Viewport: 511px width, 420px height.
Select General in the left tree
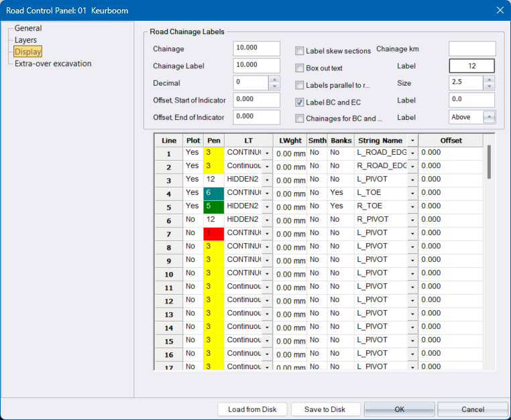[x=28, y=28]
